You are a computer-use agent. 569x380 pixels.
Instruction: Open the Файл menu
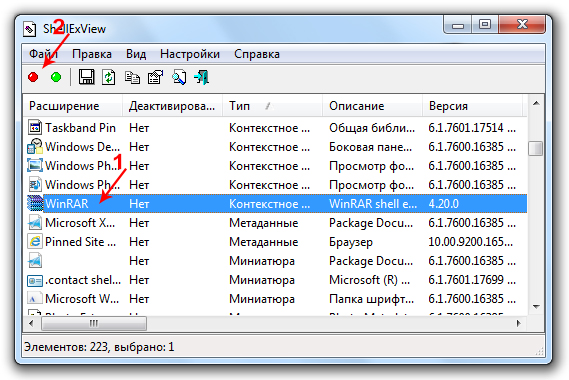[43, 54]
